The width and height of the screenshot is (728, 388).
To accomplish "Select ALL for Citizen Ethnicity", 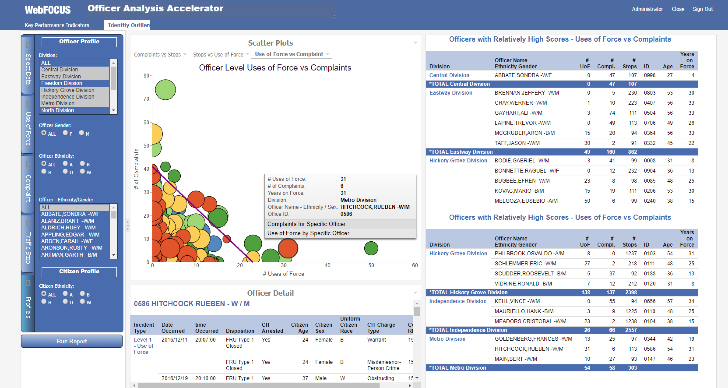I will pos(44,293).
